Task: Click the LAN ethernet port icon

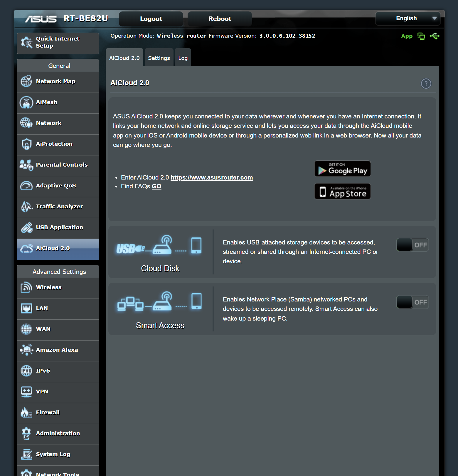Action: 26,308
